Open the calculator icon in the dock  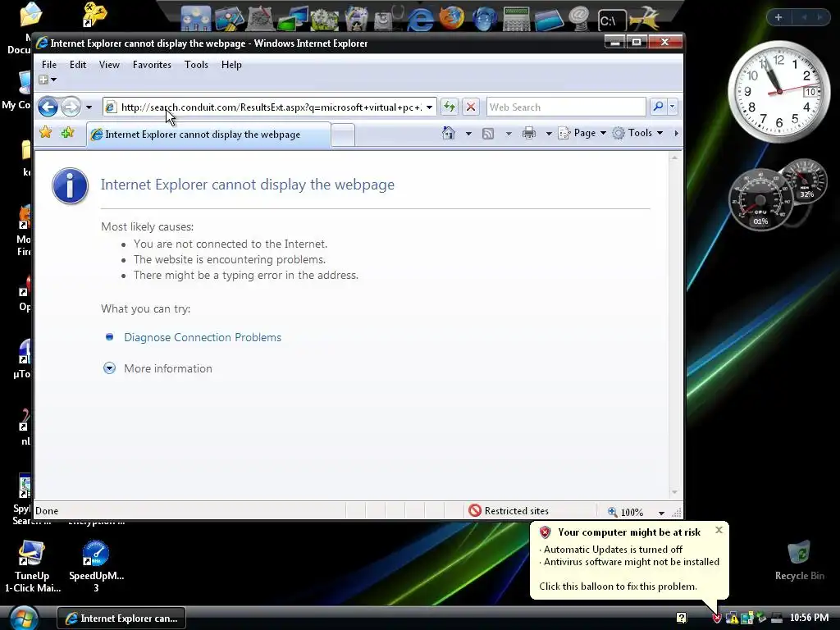tap(517, 20)
